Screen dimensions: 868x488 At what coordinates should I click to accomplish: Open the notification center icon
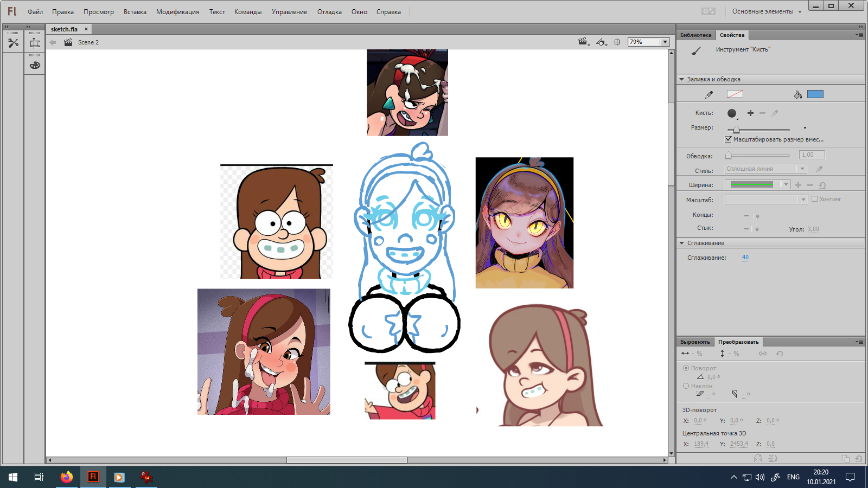[850, 477]
